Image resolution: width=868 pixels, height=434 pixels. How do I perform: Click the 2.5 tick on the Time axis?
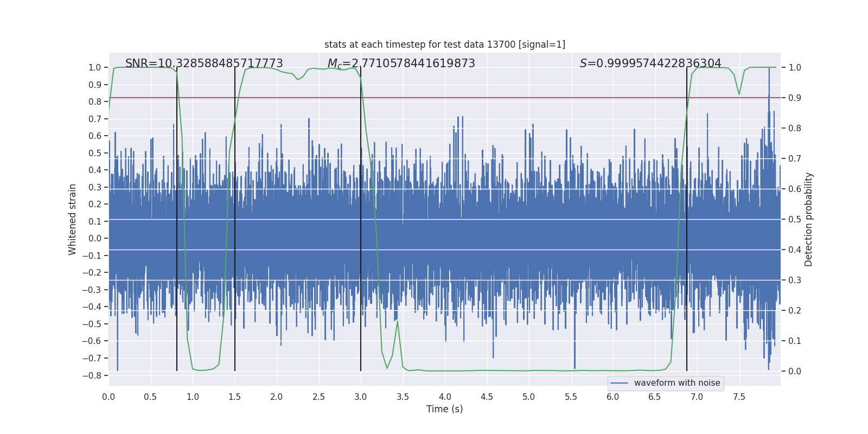[319, 397]
